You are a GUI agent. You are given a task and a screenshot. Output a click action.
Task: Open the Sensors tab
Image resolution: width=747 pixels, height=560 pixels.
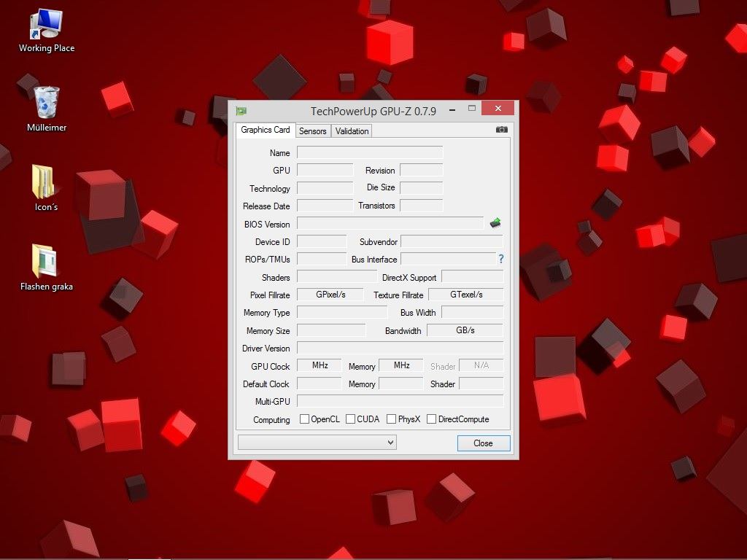(x=312, y=131)
